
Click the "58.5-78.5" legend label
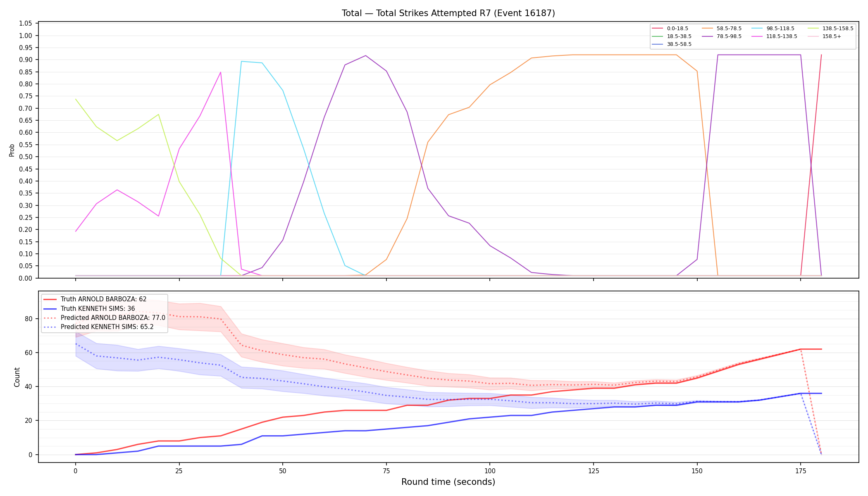click(729, 29)
